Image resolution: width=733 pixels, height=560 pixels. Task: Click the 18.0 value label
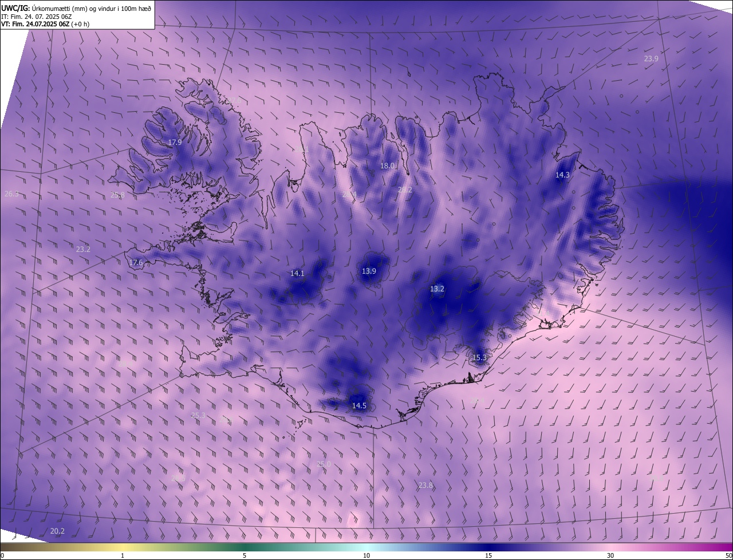pos(388,166)
